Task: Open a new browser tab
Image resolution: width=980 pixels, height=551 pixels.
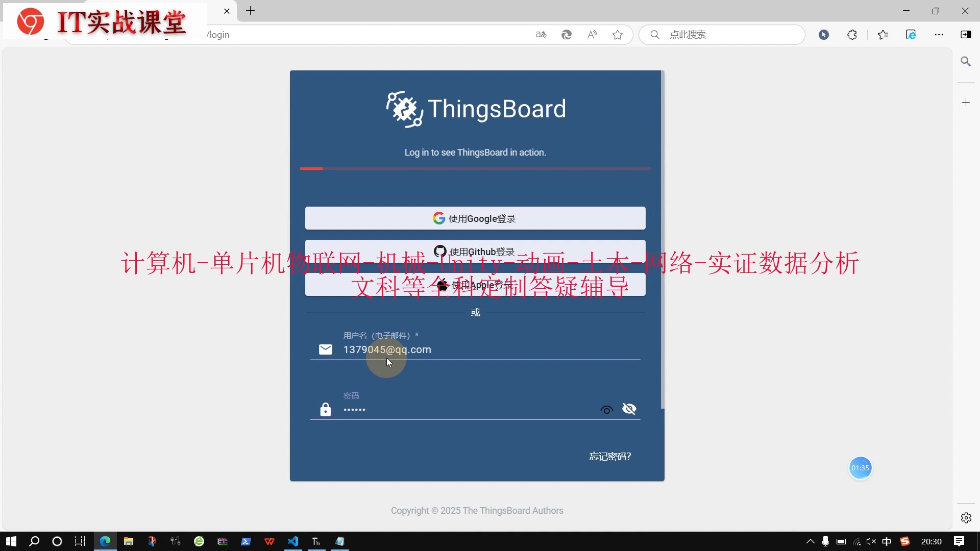Action: point(250,11)
